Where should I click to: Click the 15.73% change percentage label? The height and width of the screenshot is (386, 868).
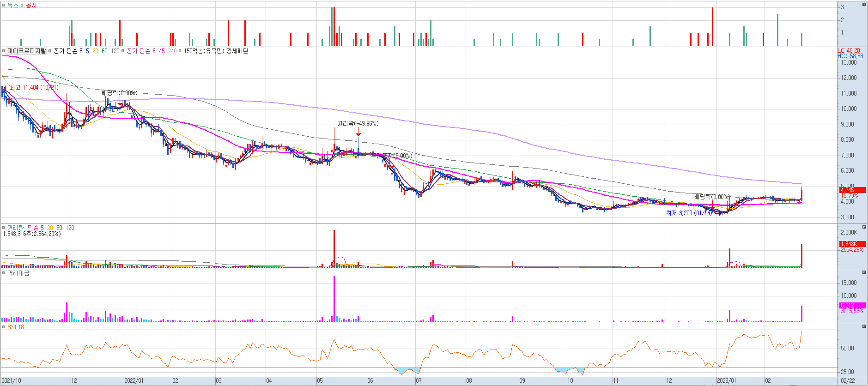click(x=849, y=196)
